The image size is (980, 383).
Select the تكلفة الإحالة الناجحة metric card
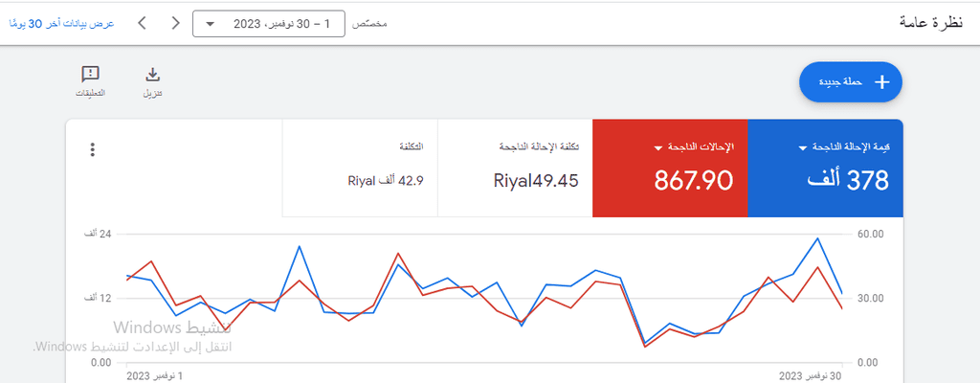point(515,169)
